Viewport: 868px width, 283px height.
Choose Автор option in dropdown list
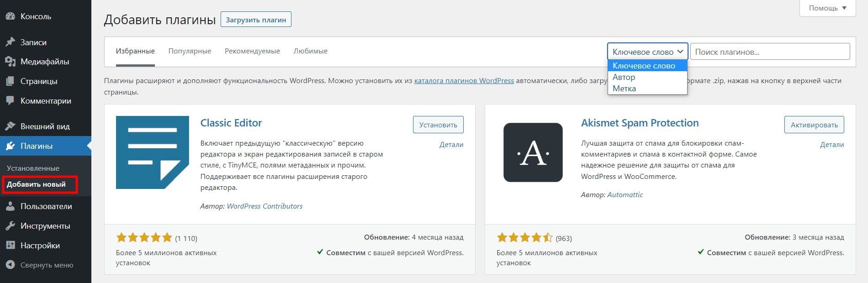point(647,77)
